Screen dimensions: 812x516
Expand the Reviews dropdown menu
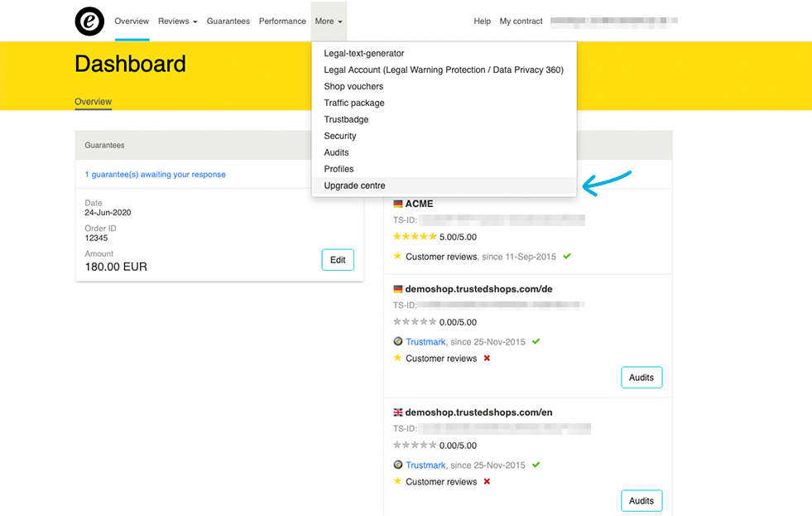178,22
